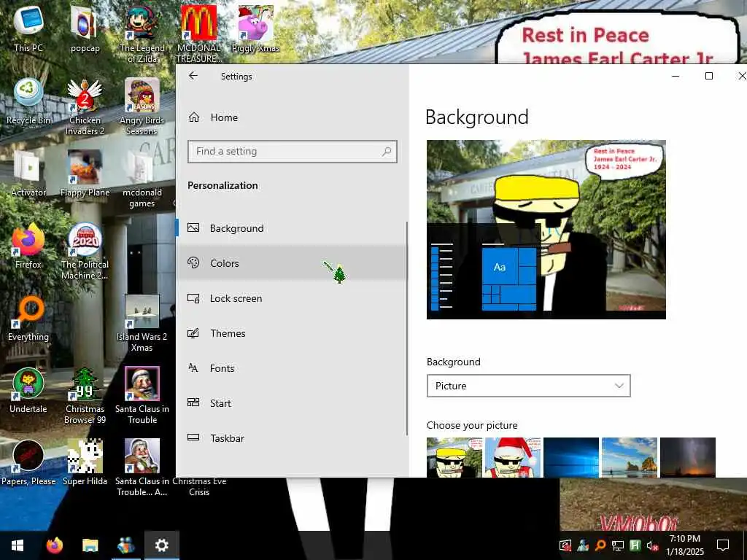The image size is (747, 560).
Task: Click the Settings sidebar scrollbar
Action: [407, 329]
